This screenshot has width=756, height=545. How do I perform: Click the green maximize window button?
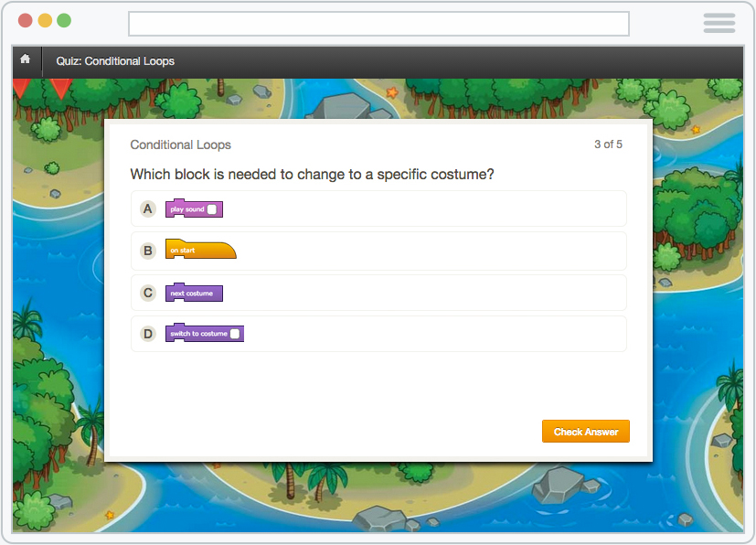64,21
